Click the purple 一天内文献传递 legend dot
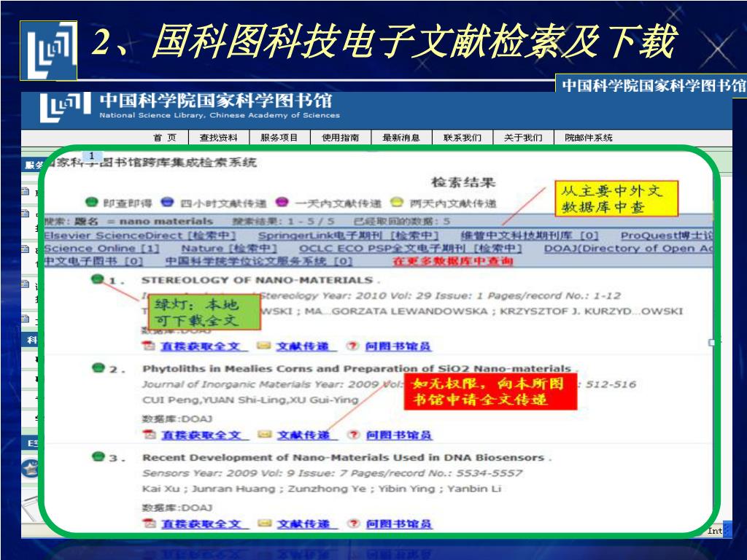 pyautogui.click(x=282, y=203)
